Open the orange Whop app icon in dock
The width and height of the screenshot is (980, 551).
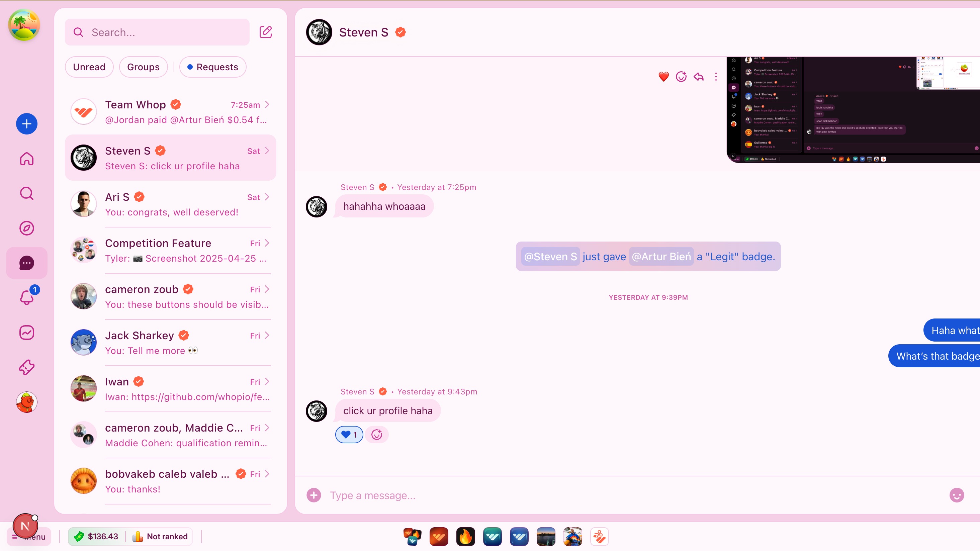[x=439, y=537]
